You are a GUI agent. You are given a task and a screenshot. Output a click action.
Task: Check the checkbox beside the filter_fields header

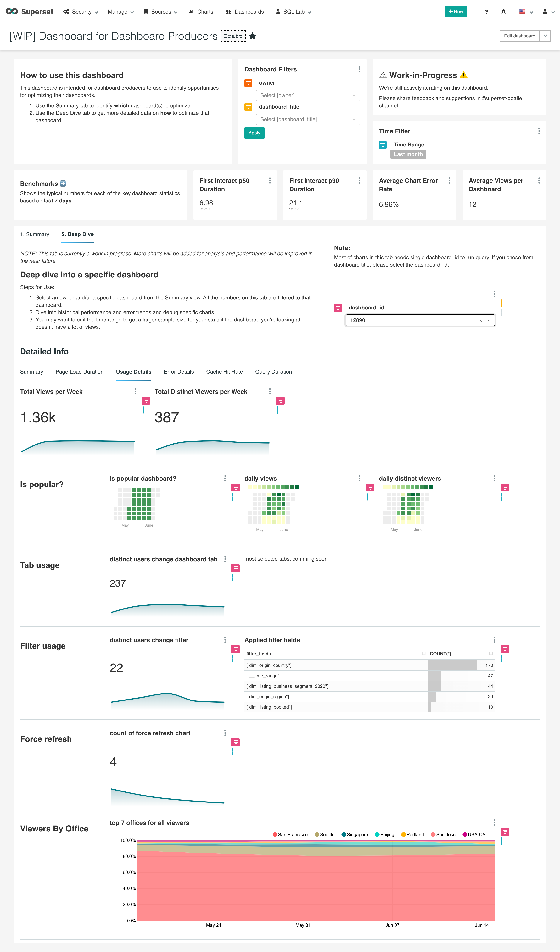[424, 653]
